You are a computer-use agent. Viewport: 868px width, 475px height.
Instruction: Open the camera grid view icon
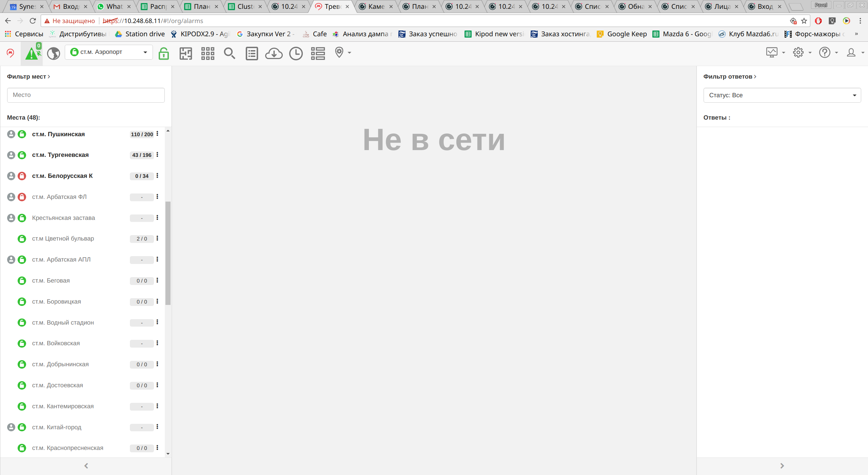pyautogui.click(x=208, y=53)
